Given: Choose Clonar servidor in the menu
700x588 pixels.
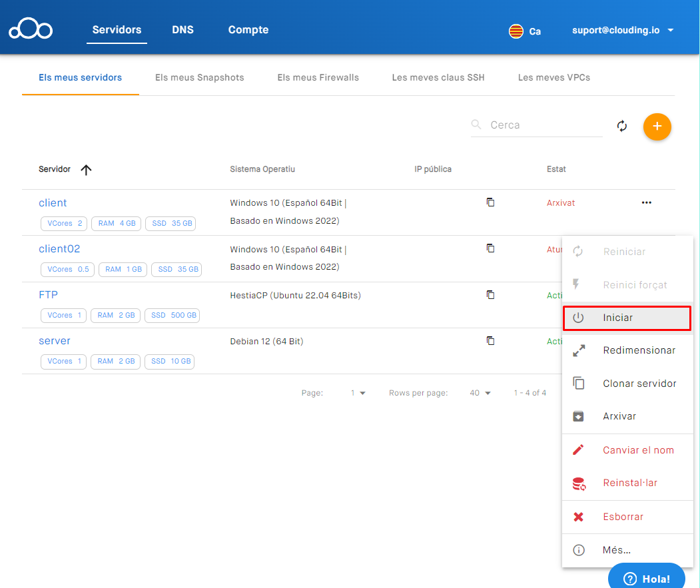Looking at the screenshot, I should [639, 384].
